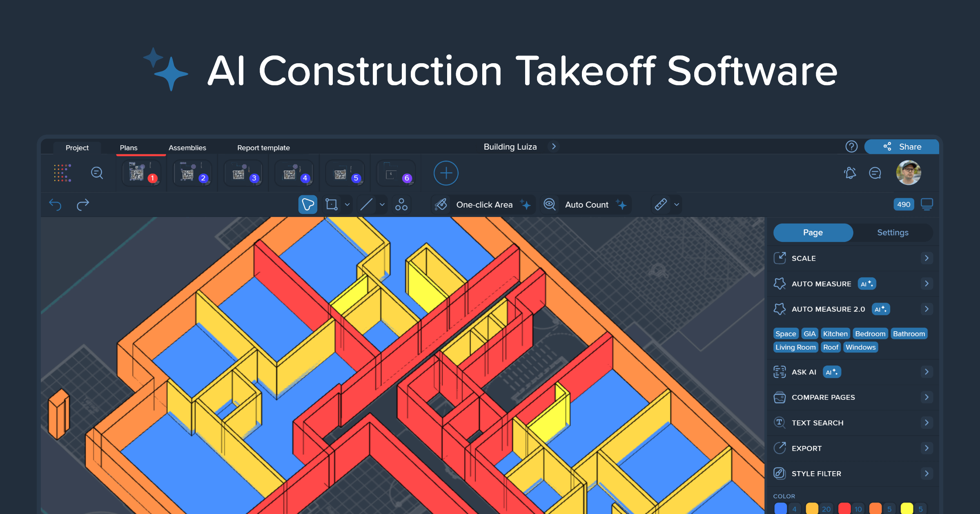Click the undo arrow icon

(x=55, y=204)
